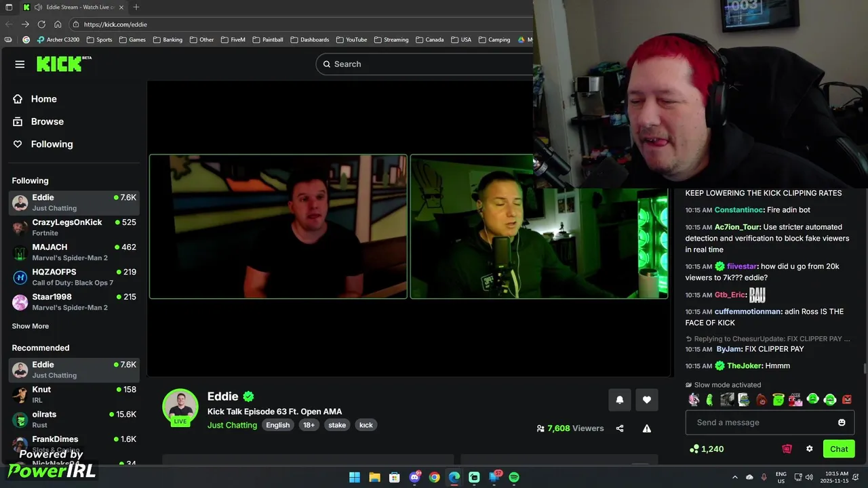Click the browser home icon
The width and height of the screenshot is (868, 488).
point(58,24)
